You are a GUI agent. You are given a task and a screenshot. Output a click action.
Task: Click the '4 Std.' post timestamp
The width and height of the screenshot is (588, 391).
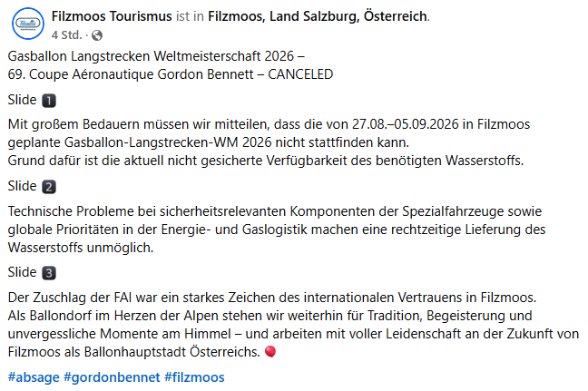click(x=67, y=35)
